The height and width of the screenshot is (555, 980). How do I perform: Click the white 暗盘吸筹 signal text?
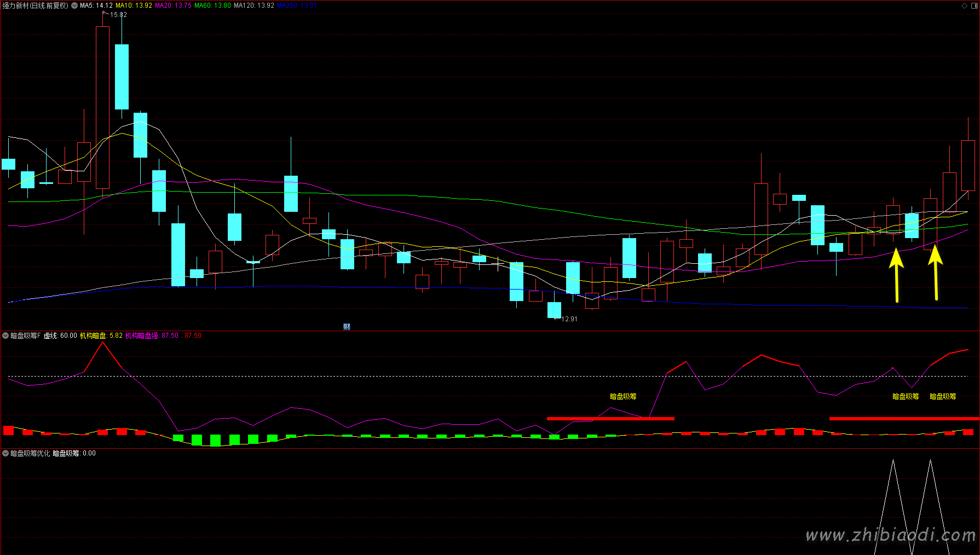pyautogui.click(x=623, y=396)
